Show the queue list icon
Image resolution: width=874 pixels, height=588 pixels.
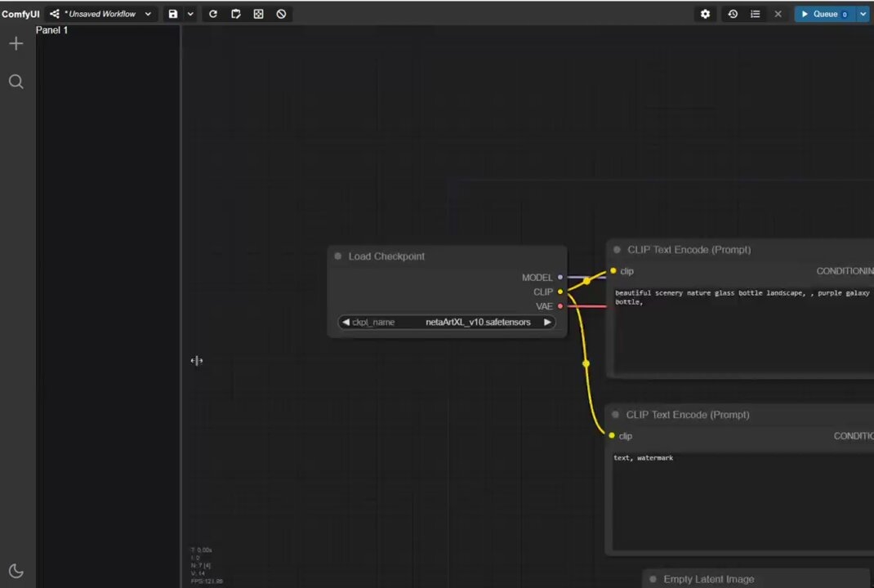pyautogui.click(x=756, y=14)
